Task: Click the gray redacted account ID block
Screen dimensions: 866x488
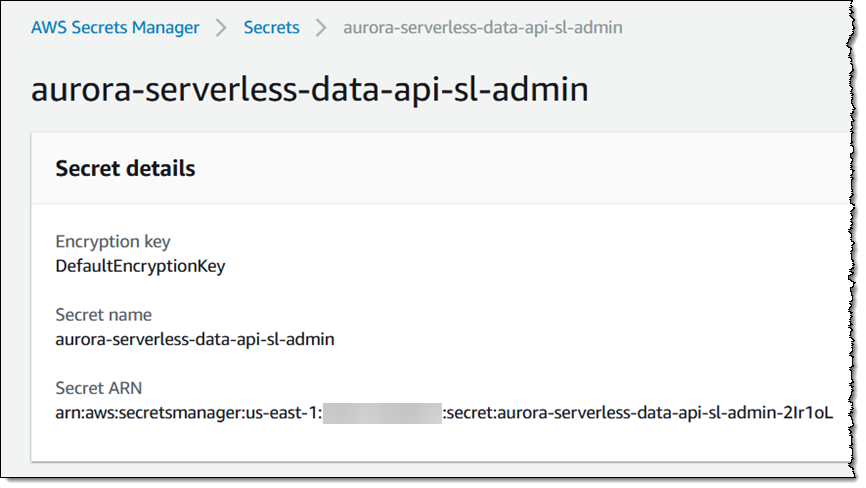Action: tap(381, 412)
